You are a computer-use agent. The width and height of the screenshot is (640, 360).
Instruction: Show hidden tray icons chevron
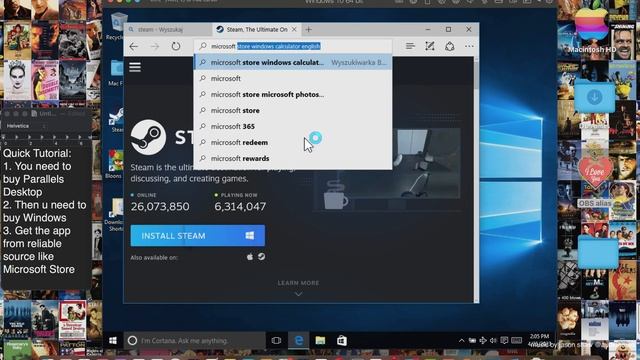pos(462,340)
